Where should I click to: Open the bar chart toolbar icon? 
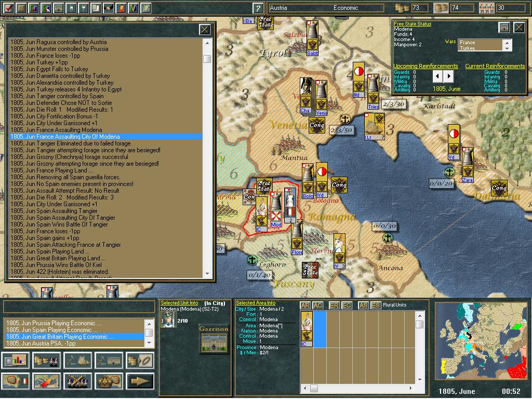[34, 8]
